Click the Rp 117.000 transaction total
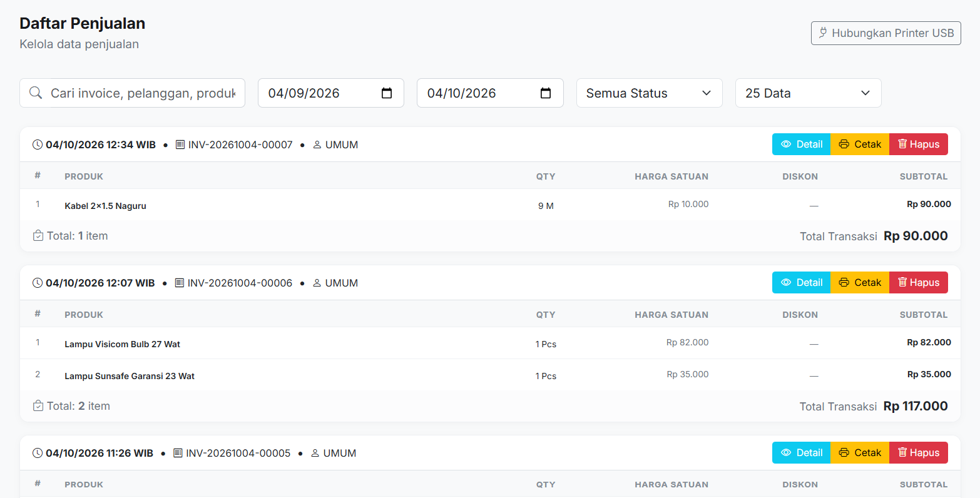Viewport: 980px width, 498px height. 916,406
